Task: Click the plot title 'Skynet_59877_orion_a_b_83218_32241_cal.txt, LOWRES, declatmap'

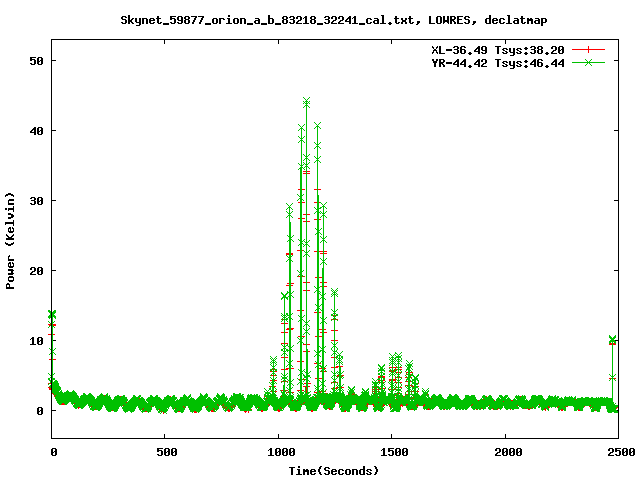Action: [333, 20]
